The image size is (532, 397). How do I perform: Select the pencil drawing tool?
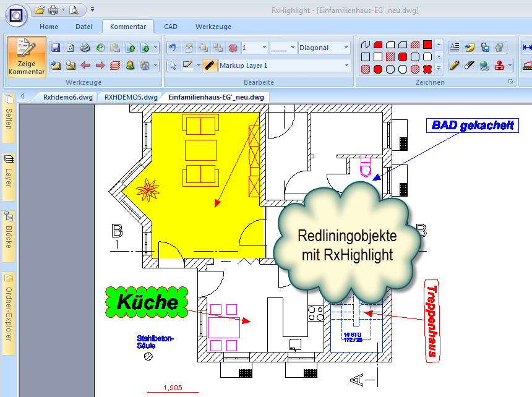click(453, 65)
